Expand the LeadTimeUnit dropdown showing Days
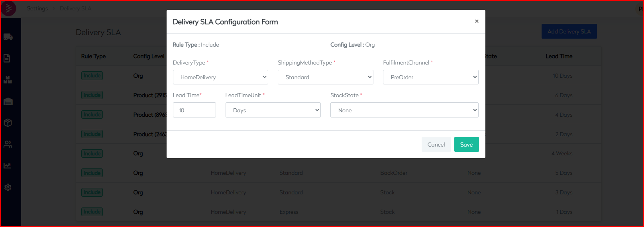Viewport: 644px width, 227px height. click(273, 110)
